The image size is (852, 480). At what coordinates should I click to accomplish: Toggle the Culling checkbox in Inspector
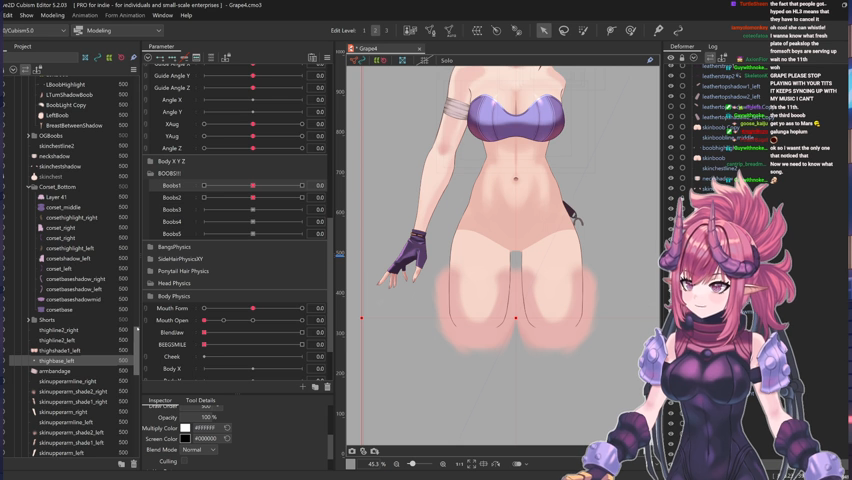click(x=185, y=461)
